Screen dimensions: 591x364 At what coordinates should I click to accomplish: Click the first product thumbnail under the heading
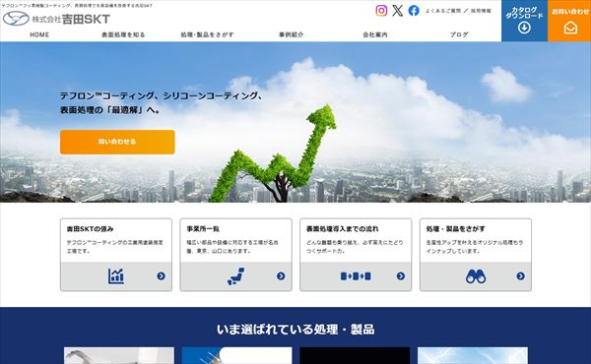click(x=119, y=355)
